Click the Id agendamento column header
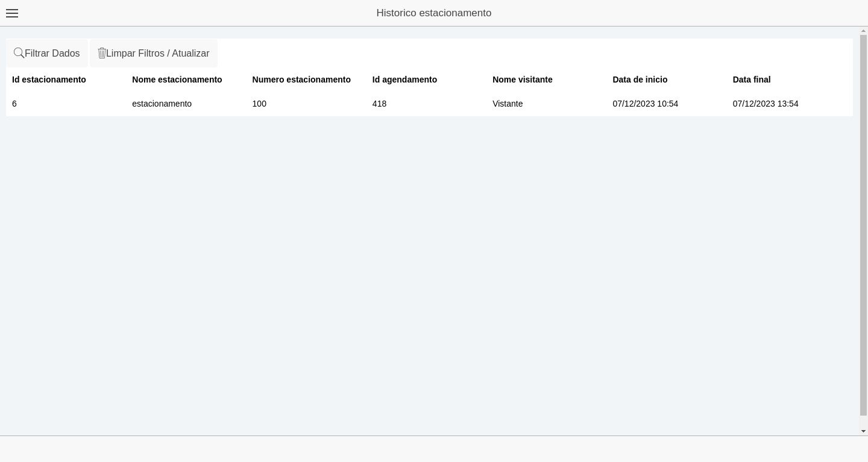The height and width of the screenshot is (462, 868). (x=404, y=80)
